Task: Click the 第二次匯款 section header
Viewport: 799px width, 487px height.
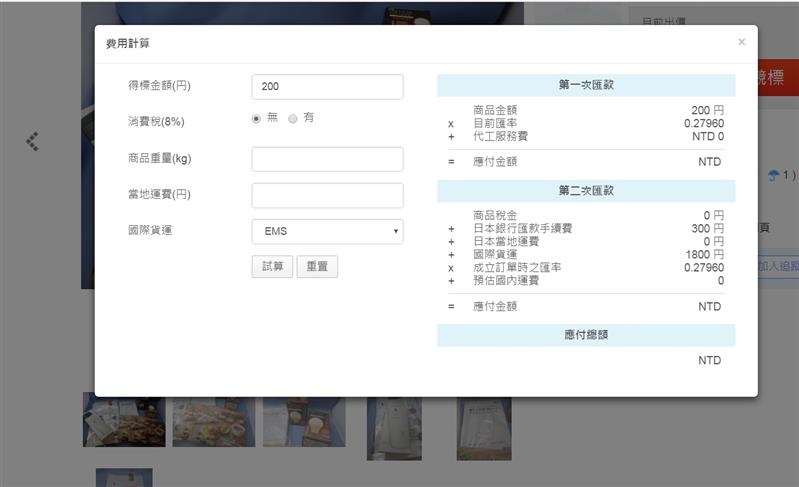Action: 586,191
